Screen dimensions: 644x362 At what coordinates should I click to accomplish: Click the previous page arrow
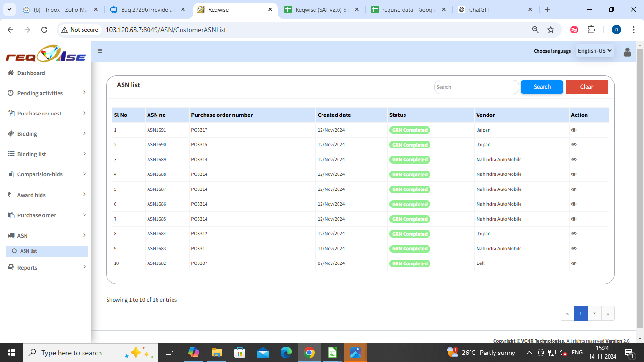pos(567,313)
